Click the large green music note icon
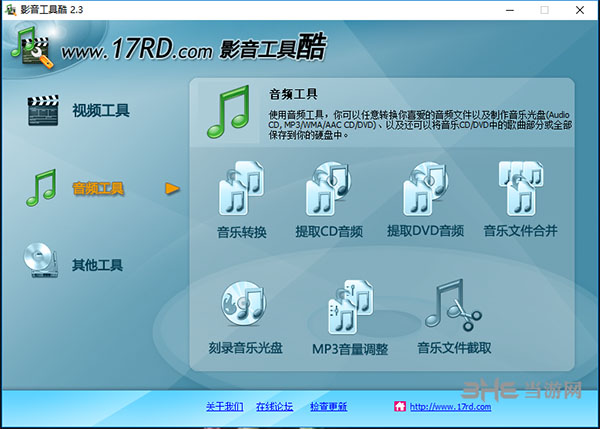This screenshot has width=600, height=429. (228, 112)
